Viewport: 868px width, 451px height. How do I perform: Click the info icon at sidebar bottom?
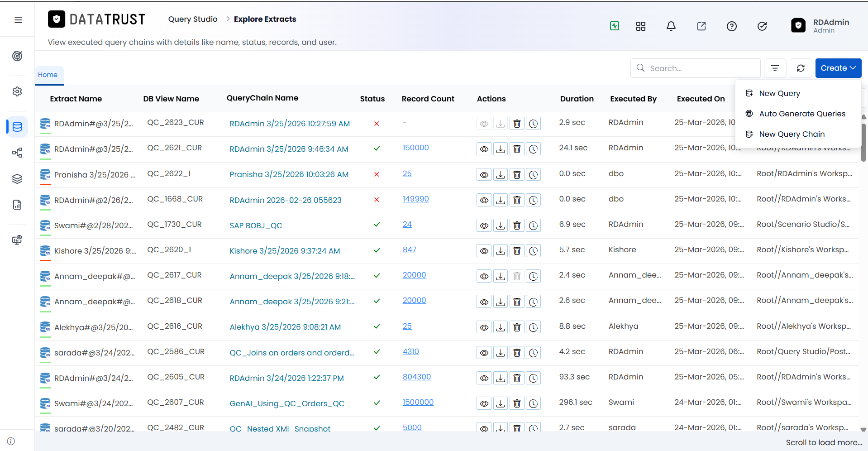pos(11,441)
